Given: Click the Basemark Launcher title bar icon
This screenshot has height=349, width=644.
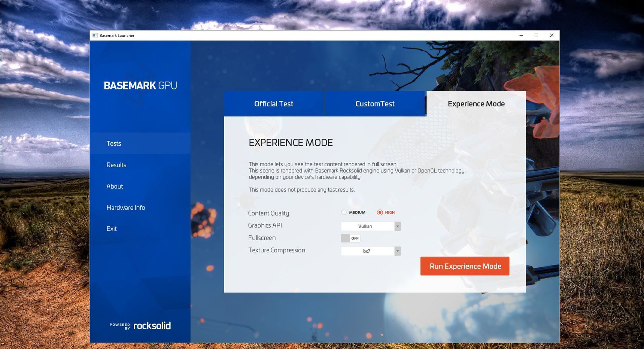Looking at the screenshot, I should pyautogui.click(x=95, y=35).
